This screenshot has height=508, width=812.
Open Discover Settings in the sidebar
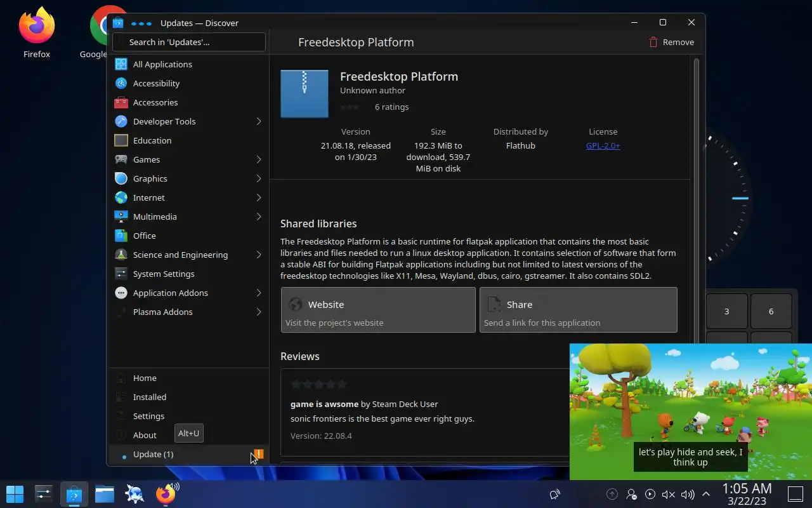coord(189,416)
